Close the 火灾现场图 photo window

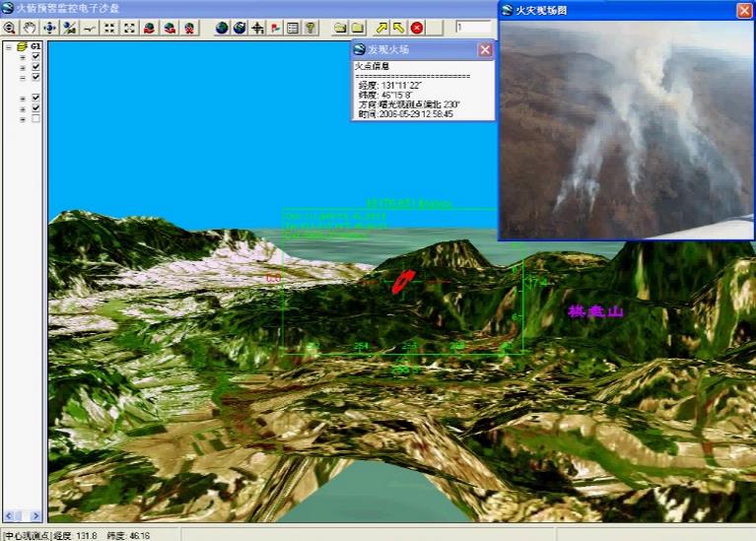click(743, 10)
